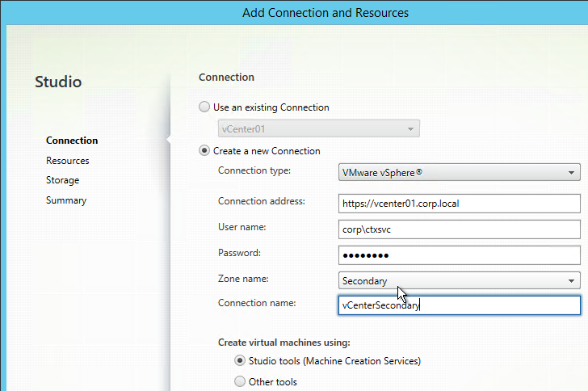Choose Studio tools (Machine Creation Services)
The image size is (588, 391).
(x=240, y=361)
